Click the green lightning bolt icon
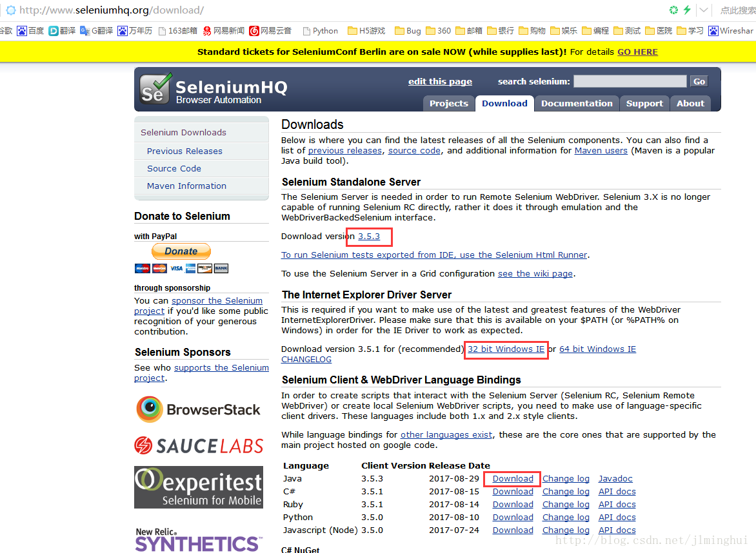The width and height of the screenshot is (756, 553). point(687,10)
